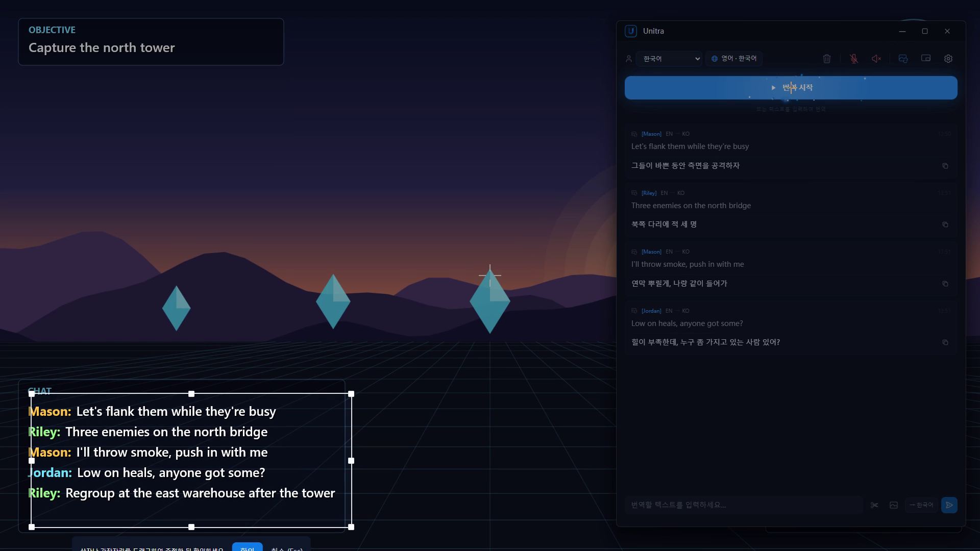This screenshot has width=980, height=551.
Task: Click the screen capture translation icon
Action: point(903,59)
